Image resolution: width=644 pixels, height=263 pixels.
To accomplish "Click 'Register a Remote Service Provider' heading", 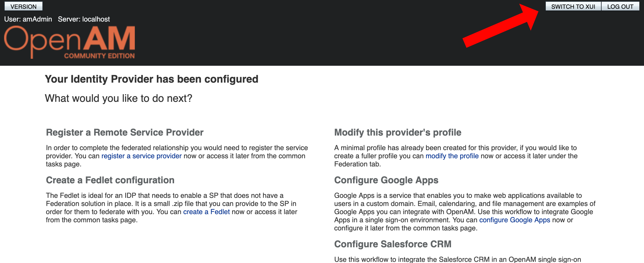I will pos(125,132).
